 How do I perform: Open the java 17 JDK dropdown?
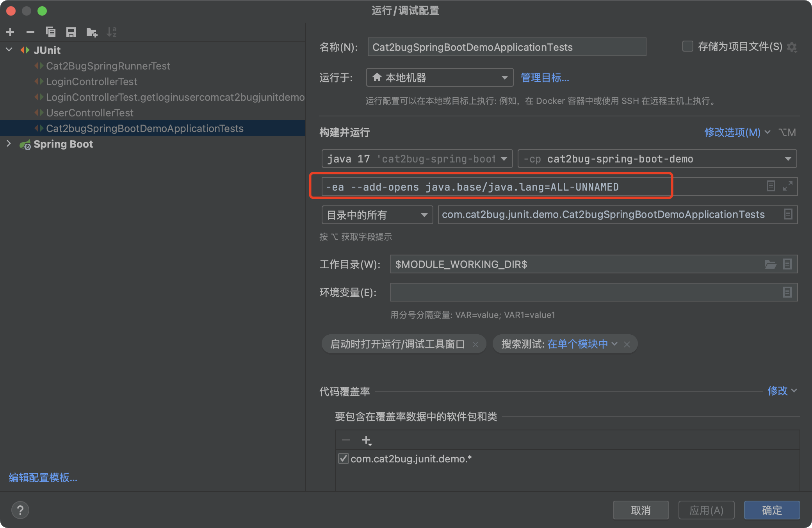pos(417,159)
